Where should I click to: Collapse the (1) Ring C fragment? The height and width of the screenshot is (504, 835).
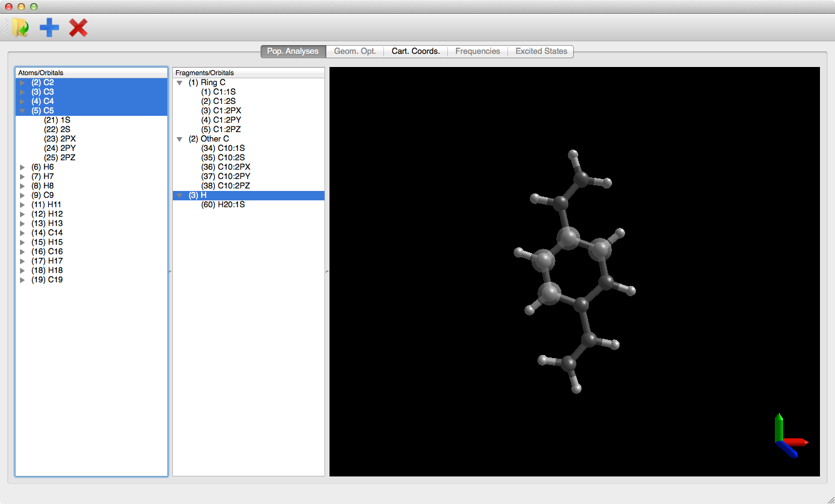[180, 83]
